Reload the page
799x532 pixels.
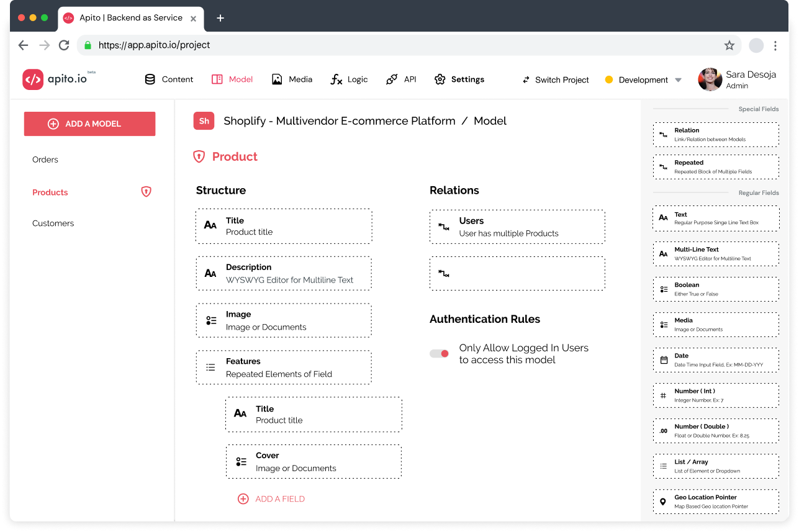tap(63, 45)
